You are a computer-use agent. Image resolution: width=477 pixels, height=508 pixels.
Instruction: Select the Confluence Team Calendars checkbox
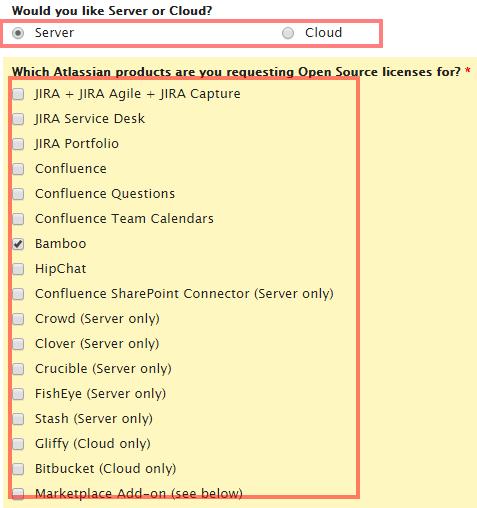[x=18, y=219]
